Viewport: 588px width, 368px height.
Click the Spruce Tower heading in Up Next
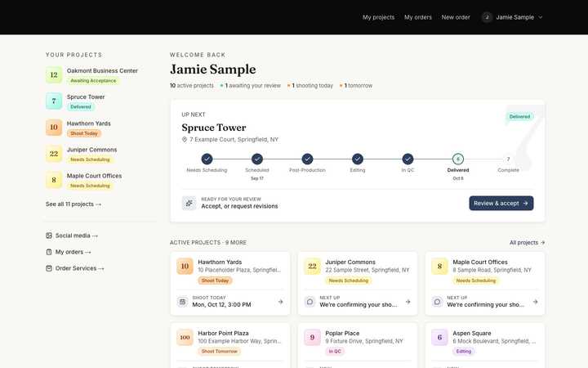(x=214, y=128)
